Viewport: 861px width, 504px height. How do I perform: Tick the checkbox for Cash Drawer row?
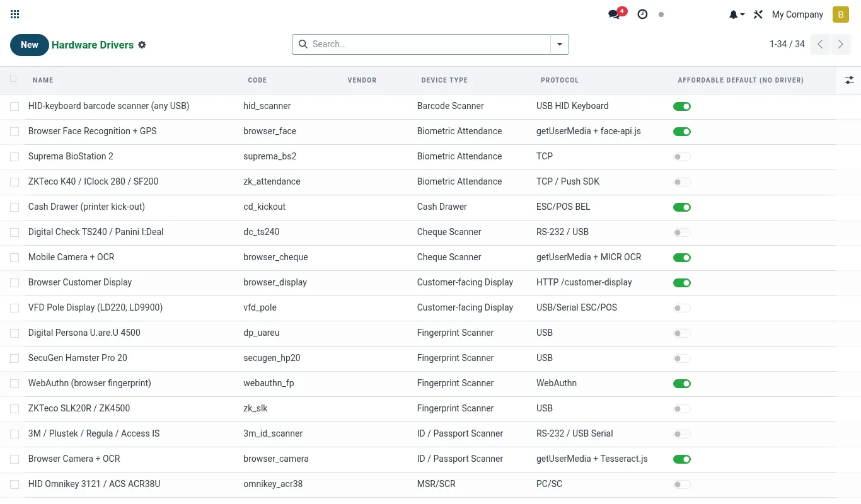[x=14, y=207]
